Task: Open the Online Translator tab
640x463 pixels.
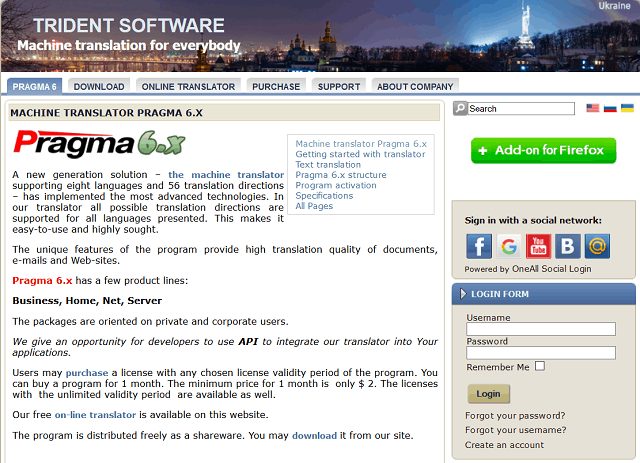Action: 188,87
